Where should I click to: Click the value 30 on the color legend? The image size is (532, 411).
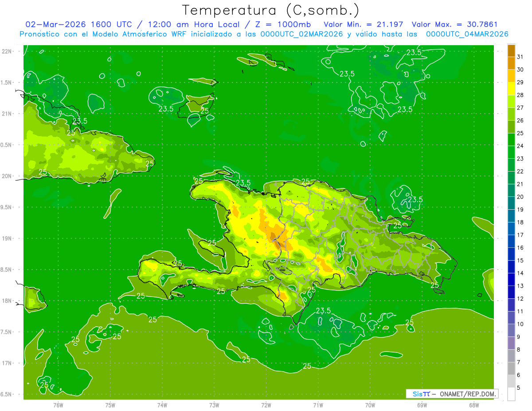[x=520, y=70]
